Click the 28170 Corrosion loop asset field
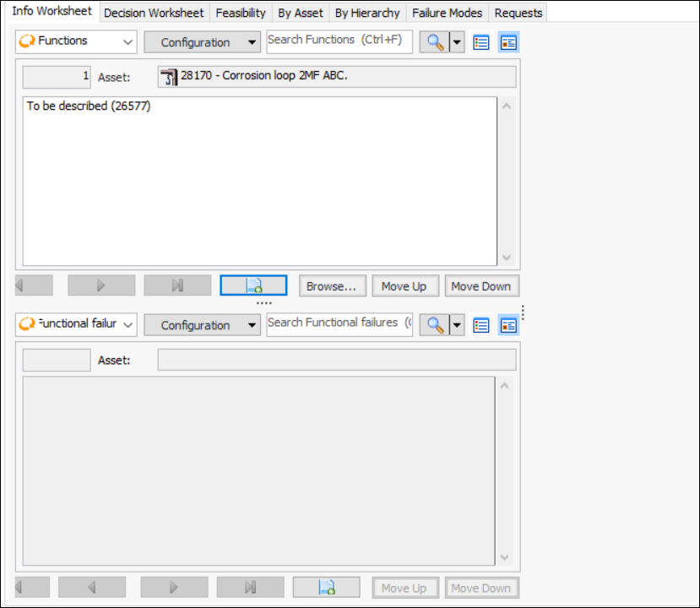700x608 pixels. coord(337,77)
